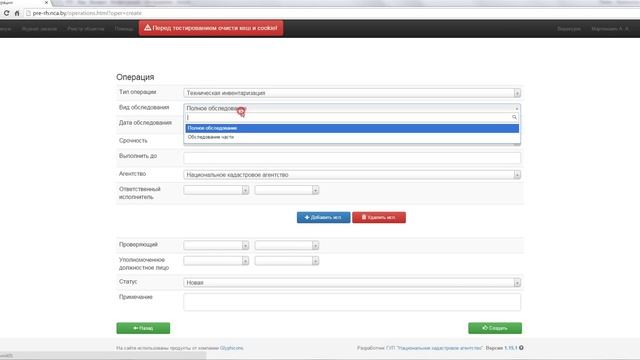
Task: Click the address bar URL
Action: tap(87, 13)
